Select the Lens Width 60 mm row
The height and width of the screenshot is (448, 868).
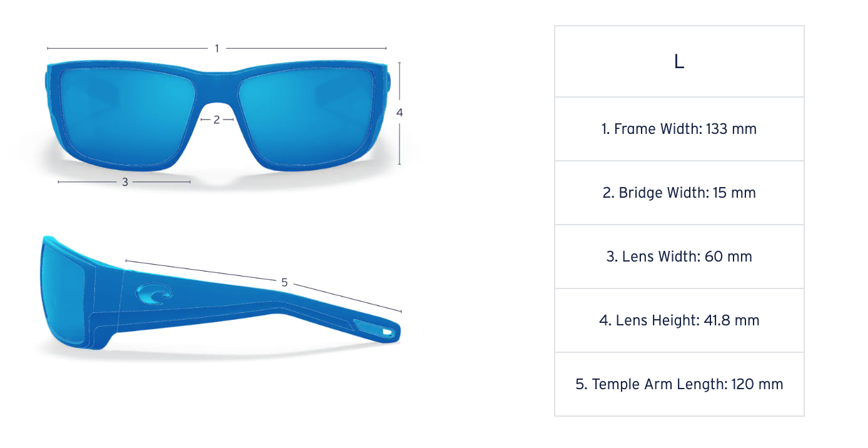[x=679, y=257]
